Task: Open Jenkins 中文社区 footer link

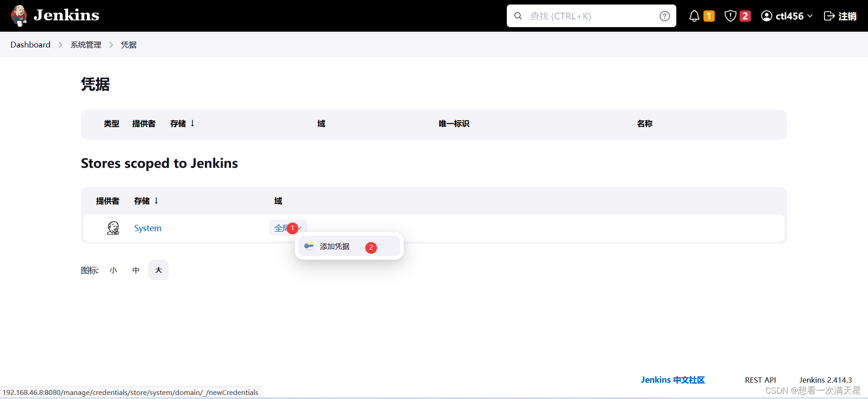Action: 673,380
